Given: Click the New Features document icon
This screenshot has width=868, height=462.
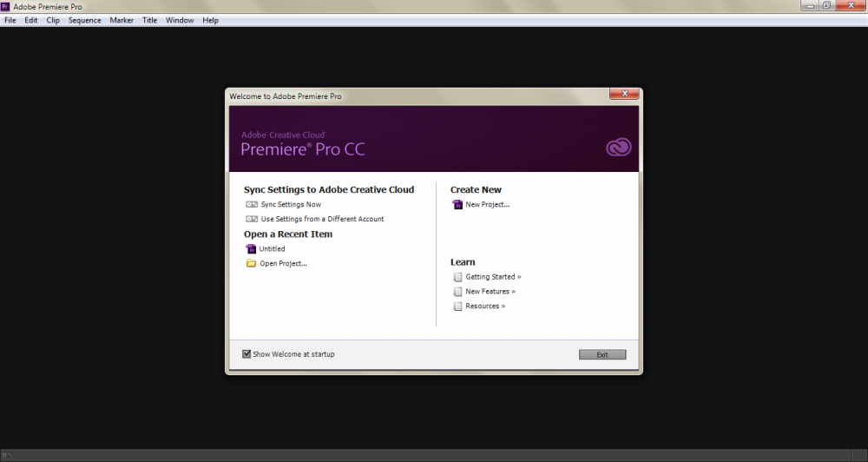Looking at the screenshot, I should (457, 292).
